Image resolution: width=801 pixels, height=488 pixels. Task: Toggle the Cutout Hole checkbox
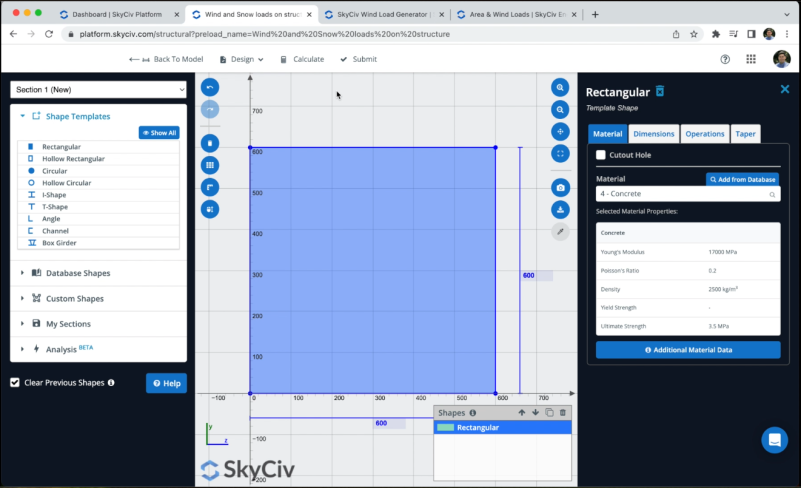coord(601,155)
